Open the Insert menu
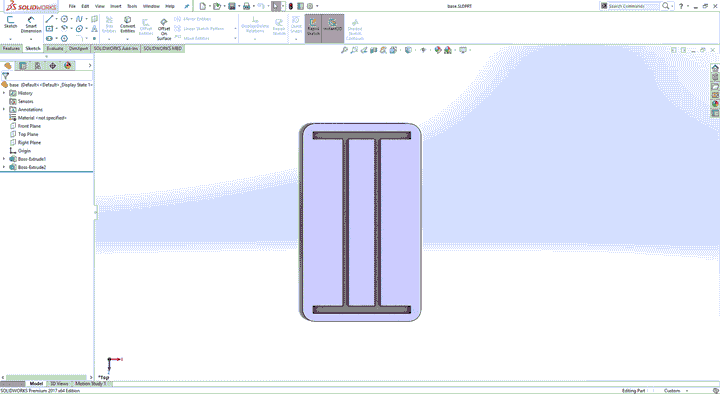The image size is (720, 394). (x=116, y=6)
